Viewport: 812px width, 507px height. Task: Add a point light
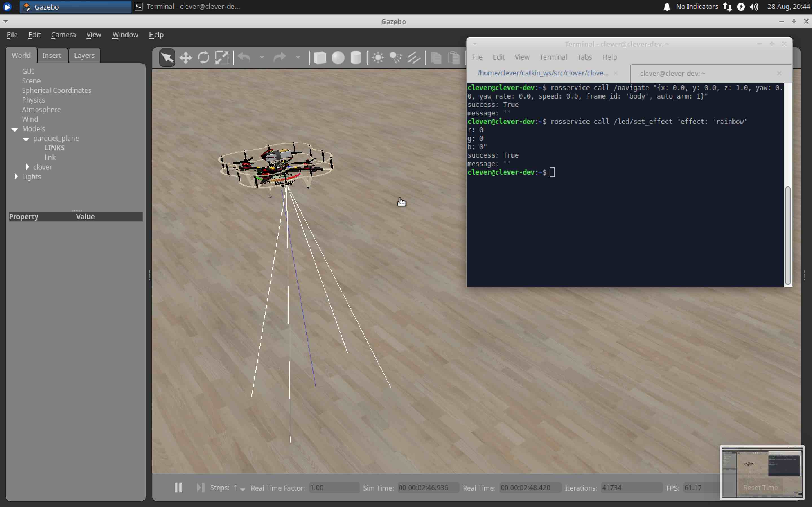(378, 58)
